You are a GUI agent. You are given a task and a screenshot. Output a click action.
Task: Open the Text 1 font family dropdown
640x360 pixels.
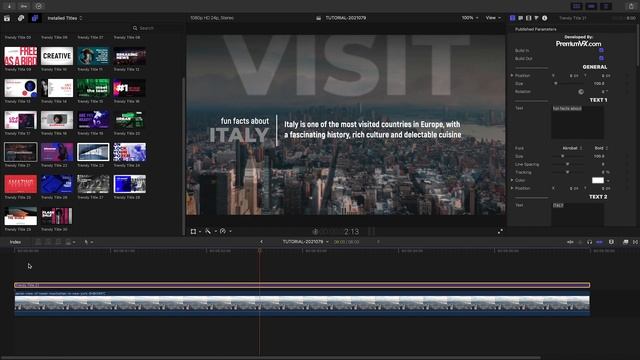pyautogui.click(x=571, y=148)
